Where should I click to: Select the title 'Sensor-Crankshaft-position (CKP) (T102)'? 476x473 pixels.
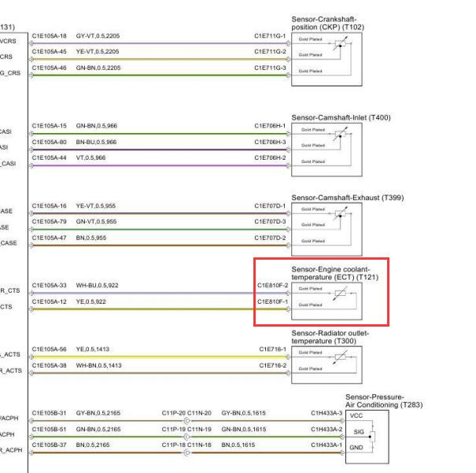click(x=328, y=23)
